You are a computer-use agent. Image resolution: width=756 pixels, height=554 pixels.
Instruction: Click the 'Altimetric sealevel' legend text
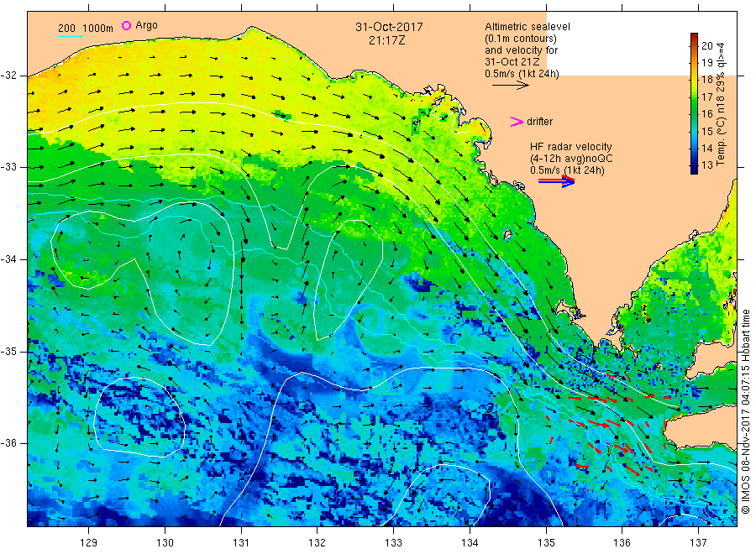point(527,27)
